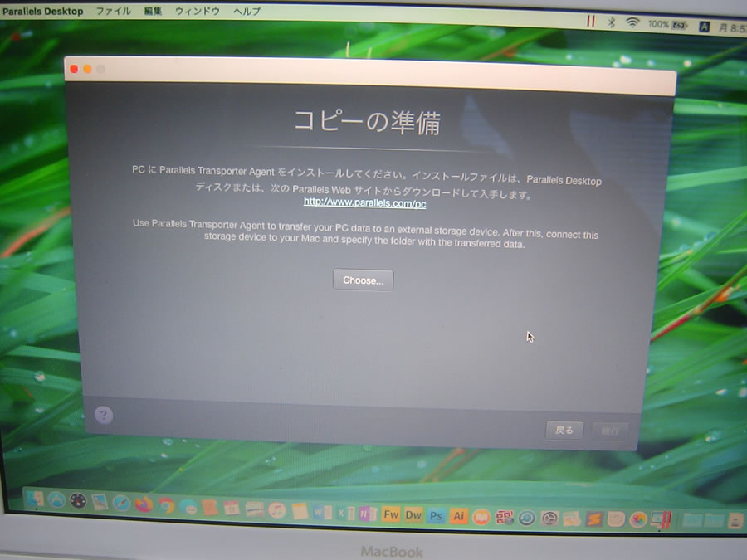747x560 pixels.
Task: Close the コピーの準備 window
Action: tap(74, 69)
